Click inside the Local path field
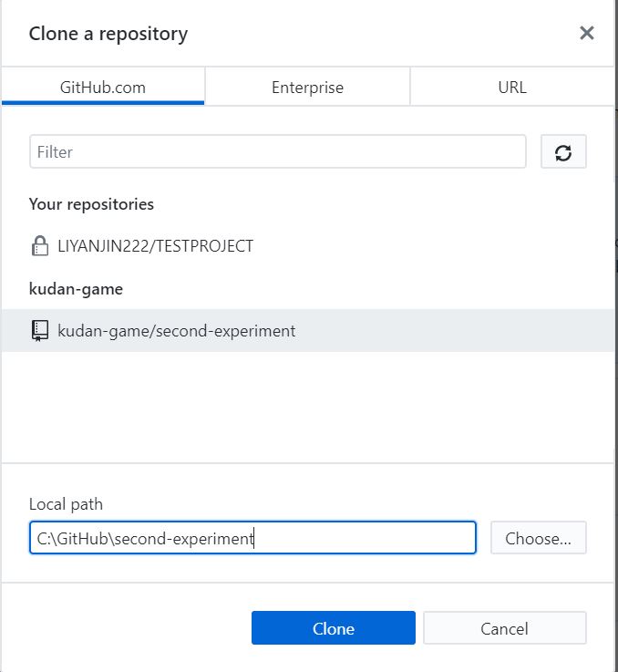 [x=252, y=538]
